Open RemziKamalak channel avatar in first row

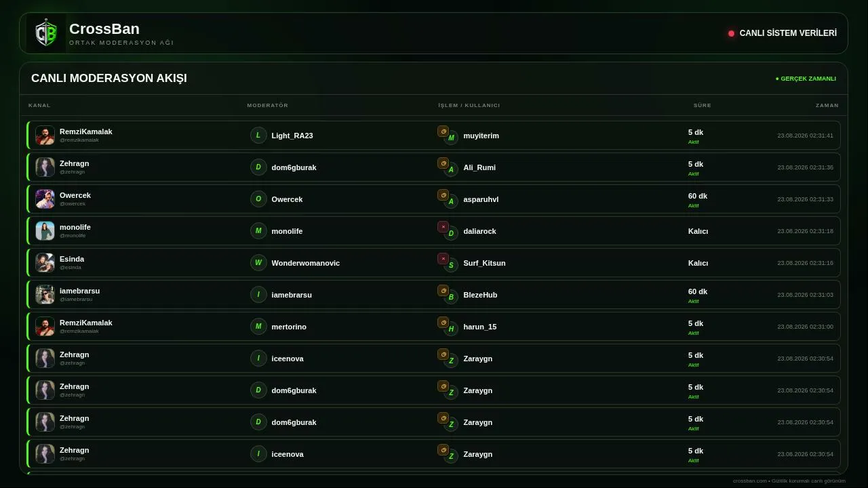pos(45,136)
